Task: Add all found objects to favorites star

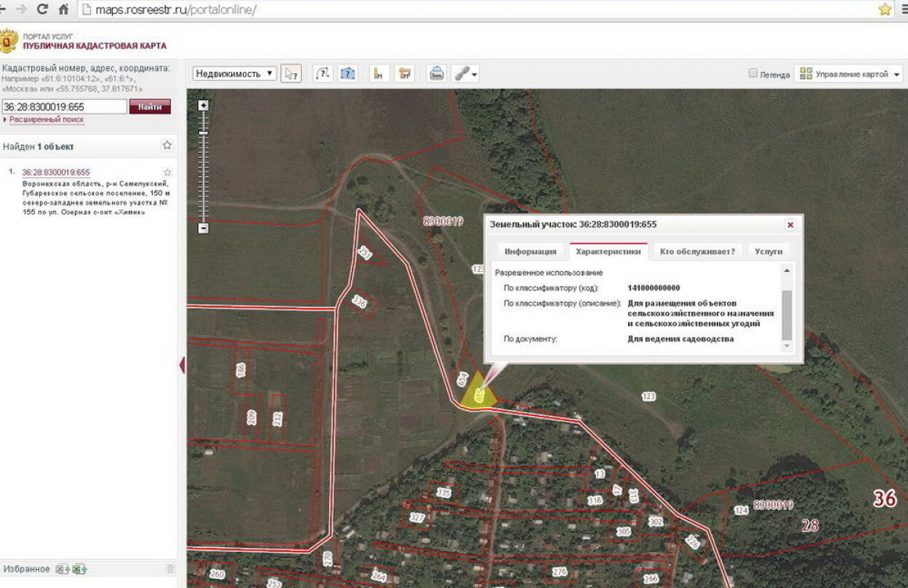Action: (x=167, y=145)
